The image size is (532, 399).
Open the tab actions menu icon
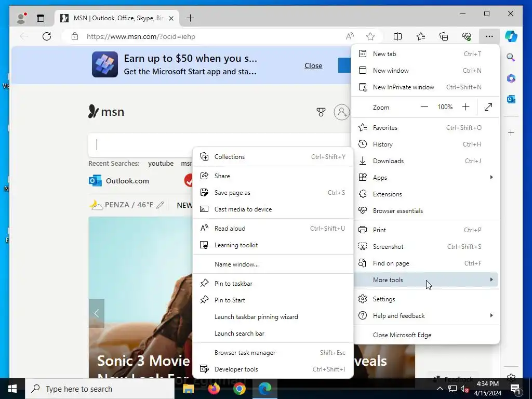[41, 18]
